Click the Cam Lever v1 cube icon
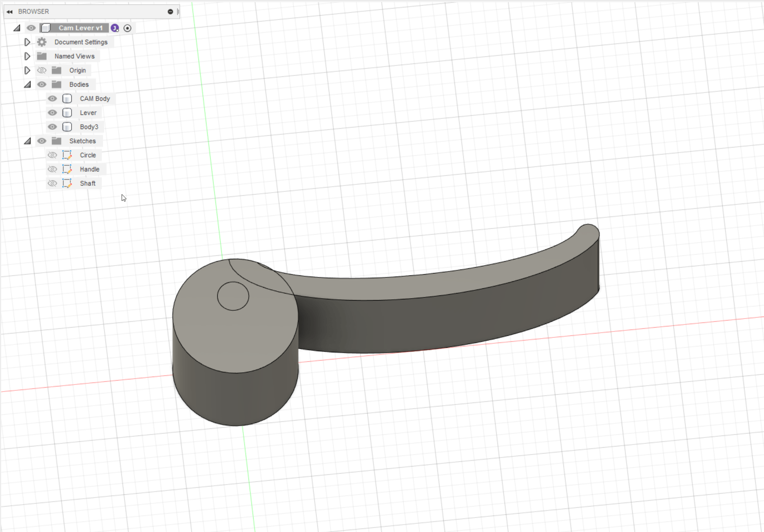The image size is (764, 532). (x=46, y=27)
